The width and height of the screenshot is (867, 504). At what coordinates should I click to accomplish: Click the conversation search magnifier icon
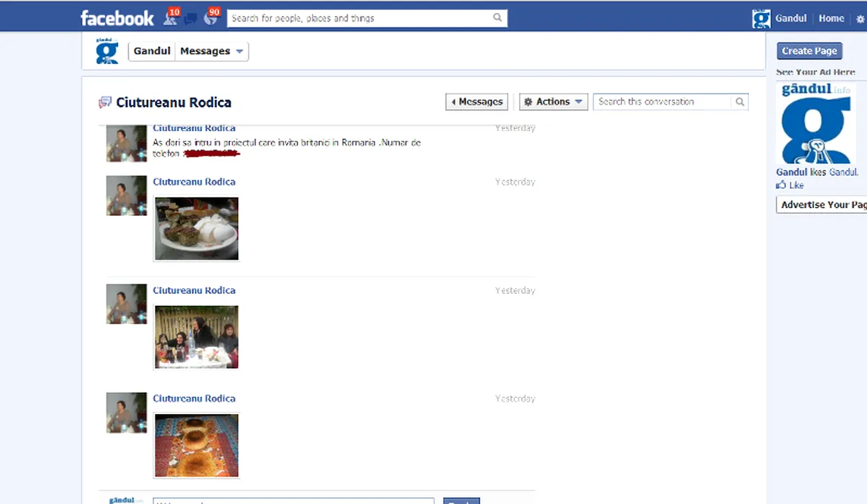(740, 102)
